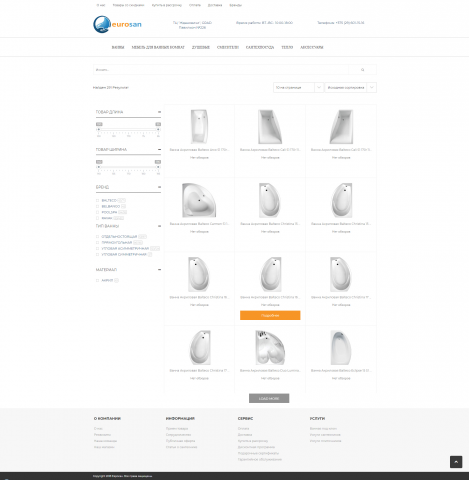The width and height of the screenshot is (469, 480).
Task: Open Доставка link in top bar
Action: 215,5
